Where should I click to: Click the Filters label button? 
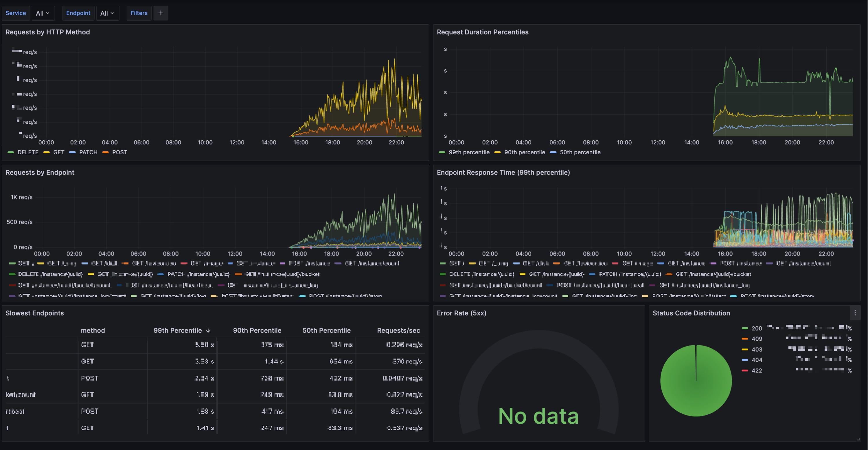(x=139, y=13)
